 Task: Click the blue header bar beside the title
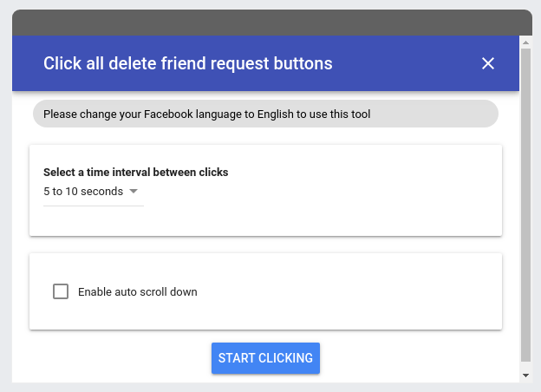click(x=407, y=63)
